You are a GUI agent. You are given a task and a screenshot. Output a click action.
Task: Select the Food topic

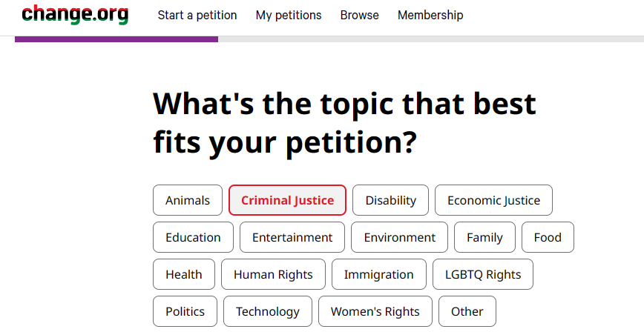[548, 237]
